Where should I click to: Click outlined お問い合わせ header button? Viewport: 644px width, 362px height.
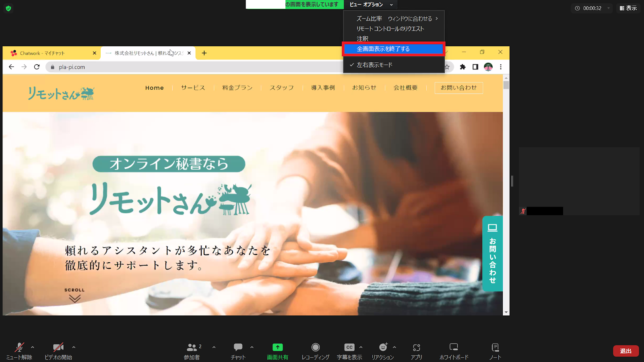pos(459,88)
